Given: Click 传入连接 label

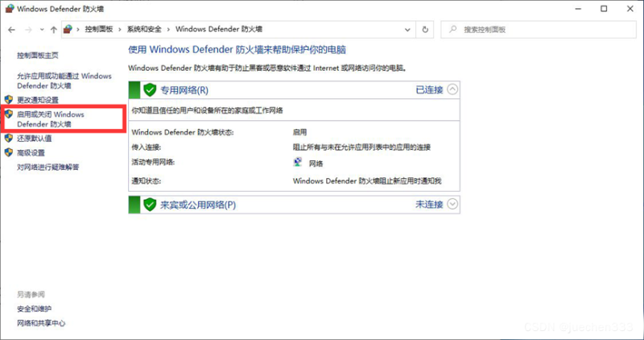Looking at the screenshot, I should point(147,147).
